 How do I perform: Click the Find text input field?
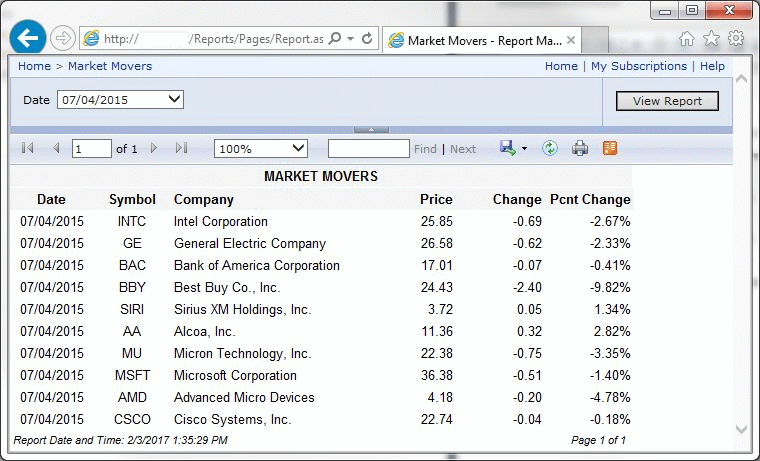coord(368,148)
